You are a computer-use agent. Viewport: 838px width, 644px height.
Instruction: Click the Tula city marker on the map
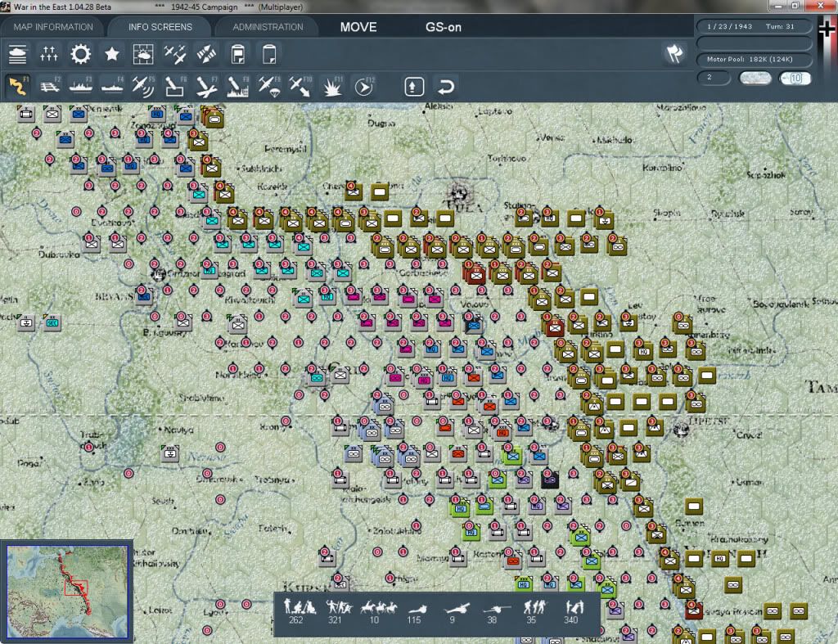click(x=459, y=196)
